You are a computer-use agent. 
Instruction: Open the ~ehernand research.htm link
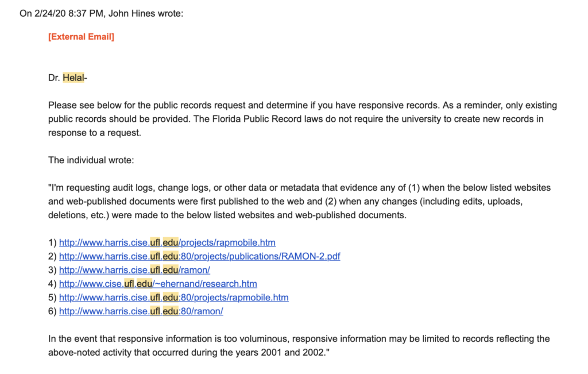tap(158, 284)
